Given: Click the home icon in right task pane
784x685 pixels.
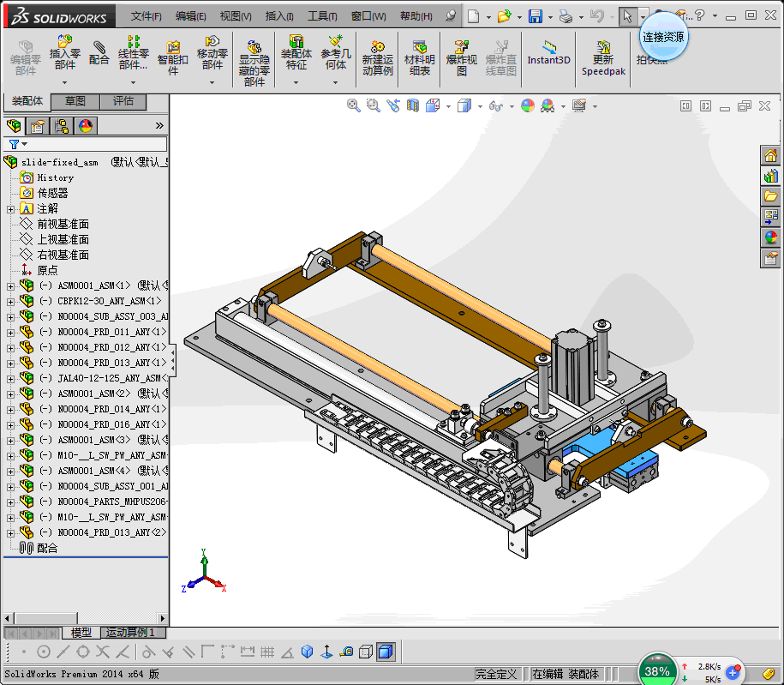Looking at the screenshot, I should (771, 155).
